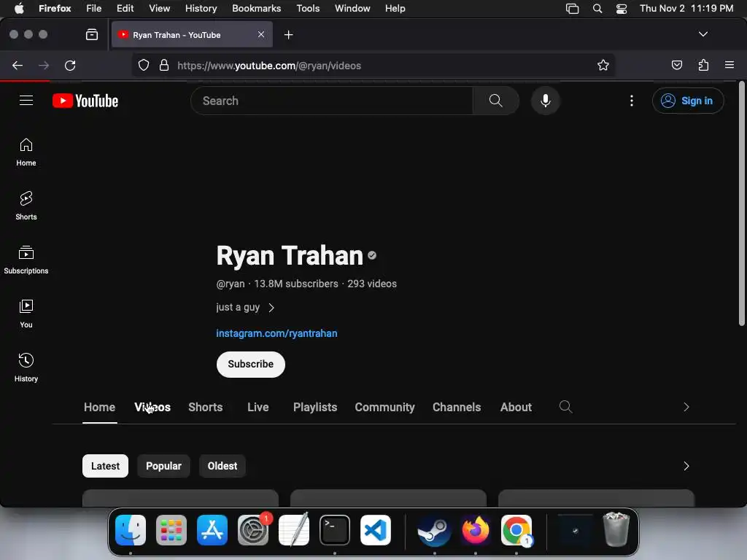Image resolution: width=747 pixels, height=560 pixels.
Task: Open Terminal from the dock
Action: [334, 530]
